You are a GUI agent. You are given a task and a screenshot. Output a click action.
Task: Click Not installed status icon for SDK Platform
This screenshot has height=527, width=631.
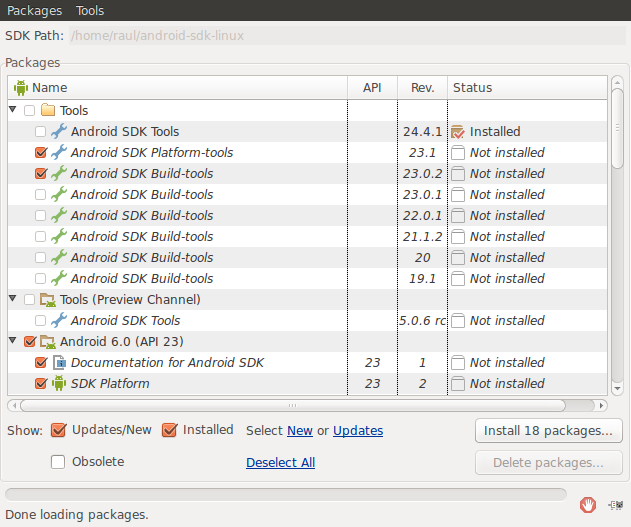click(x=458, y=383)
